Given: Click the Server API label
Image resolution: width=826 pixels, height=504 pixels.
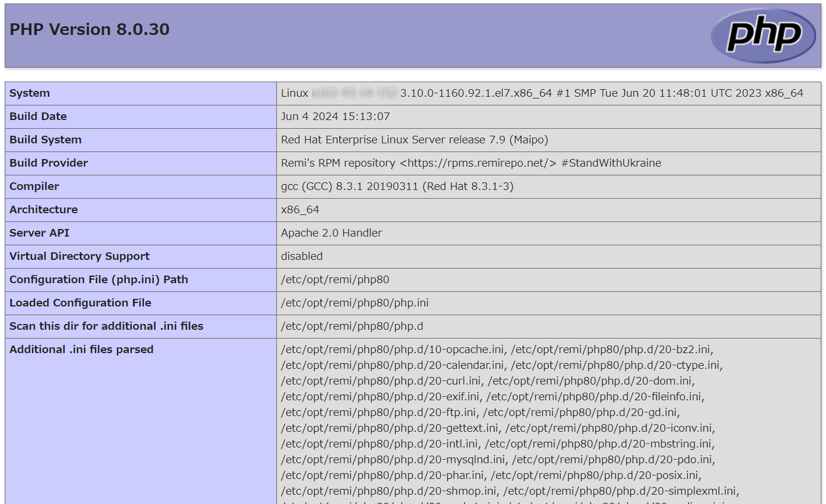Looking at the screenshot, I should 40,233.
